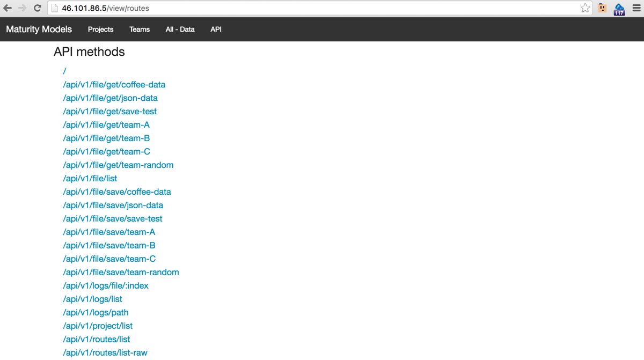Open the Teams nav item
The image size is (644, 360).
tap(140, 30)
